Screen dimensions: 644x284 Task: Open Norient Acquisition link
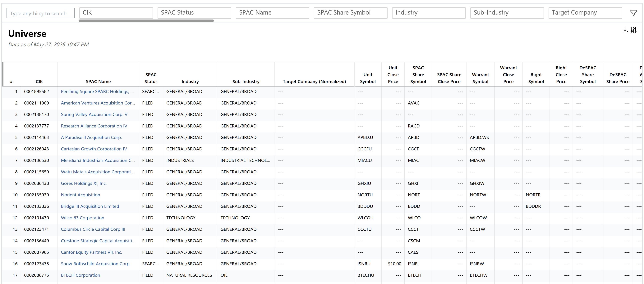(x=80, y=195)
